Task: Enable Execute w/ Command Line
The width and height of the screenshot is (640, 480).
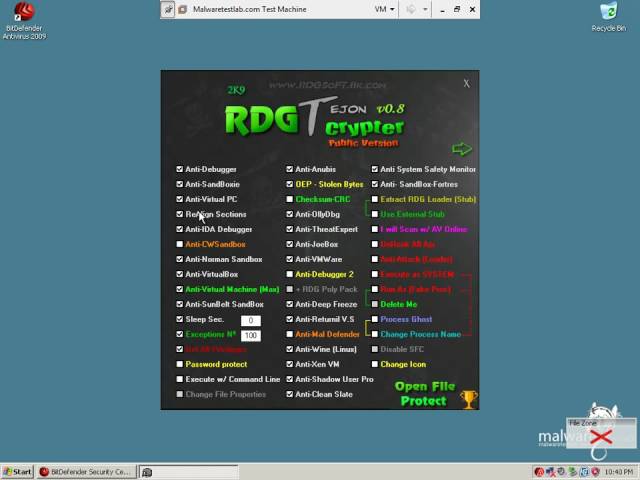Action: (x=180, y=379)
